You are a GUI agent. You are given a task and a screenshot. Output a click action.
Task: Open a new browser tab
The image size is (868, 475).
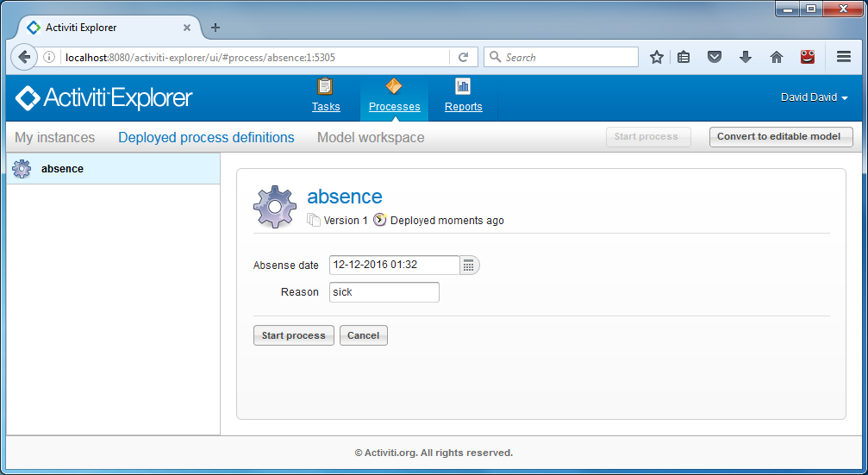click(215, 28)
